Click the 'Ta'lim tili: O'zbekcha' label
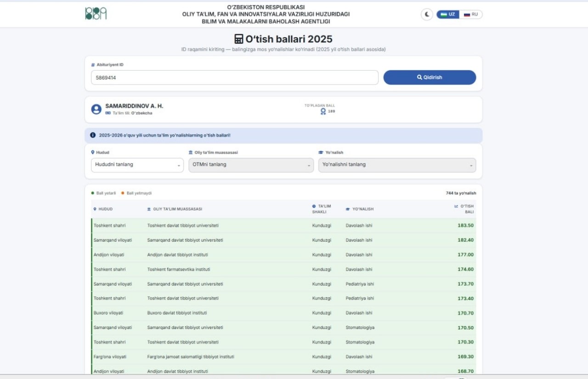 tap(132, 113)
